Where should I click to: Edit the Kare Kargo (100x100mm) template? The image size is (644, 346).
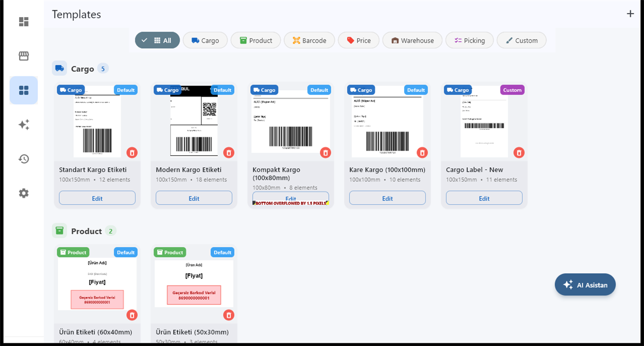pyautogui.click(x=387, y=198)
